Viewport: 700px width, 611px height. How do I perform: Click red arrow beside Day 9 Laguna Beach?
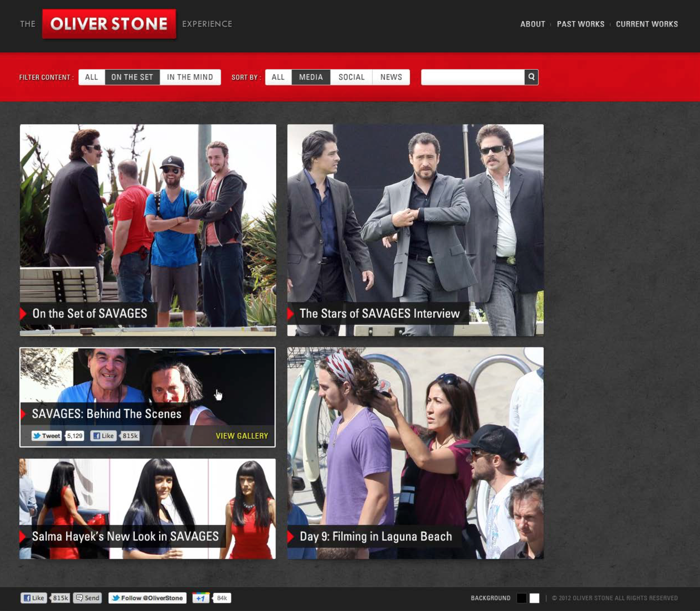click(290, 536)
